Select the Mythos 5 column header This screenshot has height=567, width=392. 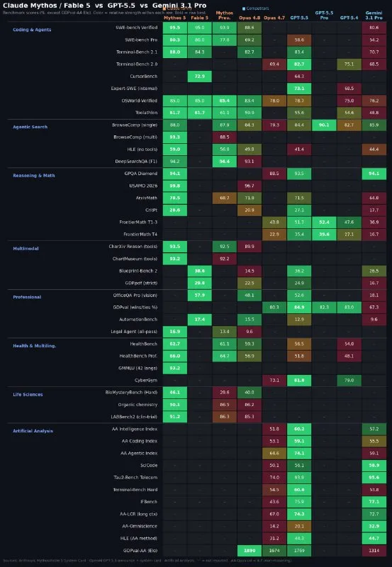[174, 18]
